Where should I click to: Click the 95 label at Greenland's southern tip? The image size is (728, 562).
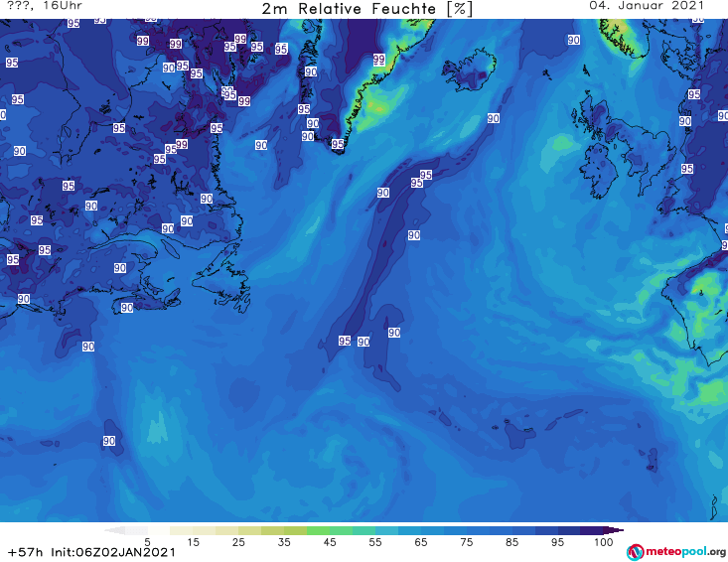coord(338,144)
